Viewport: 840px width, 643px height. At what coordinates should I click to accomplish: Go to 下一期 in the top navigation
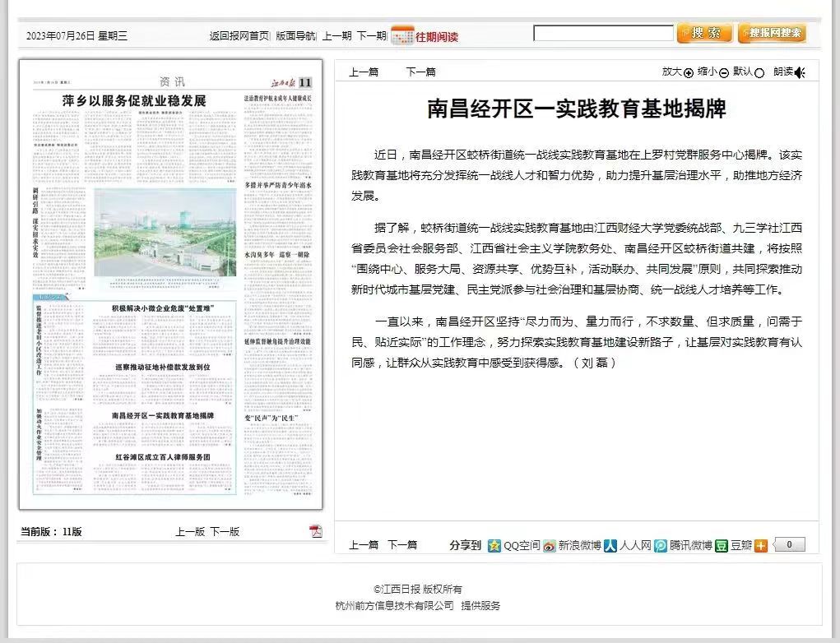pos(371,35)
